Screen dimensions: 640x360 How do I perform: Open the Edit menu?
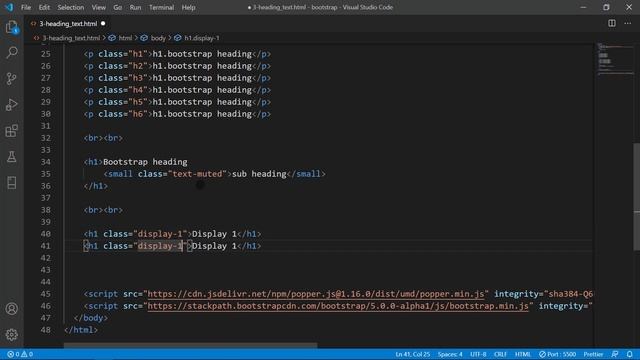[44, 7]
